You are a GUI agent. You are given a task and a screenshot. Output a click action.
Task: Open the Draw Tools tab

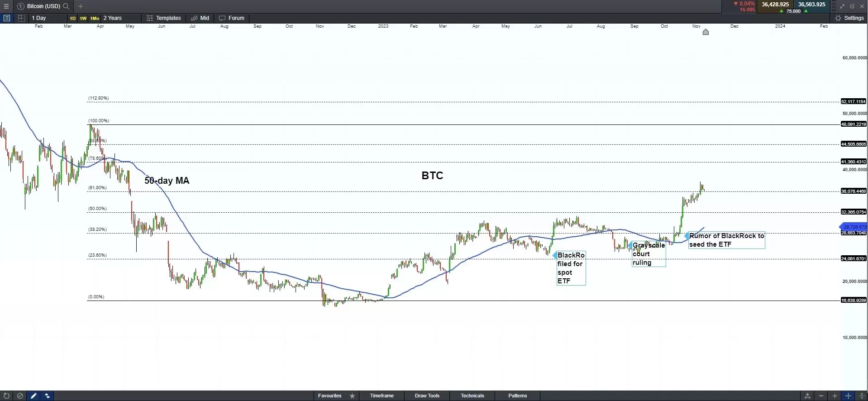(427, 396)
